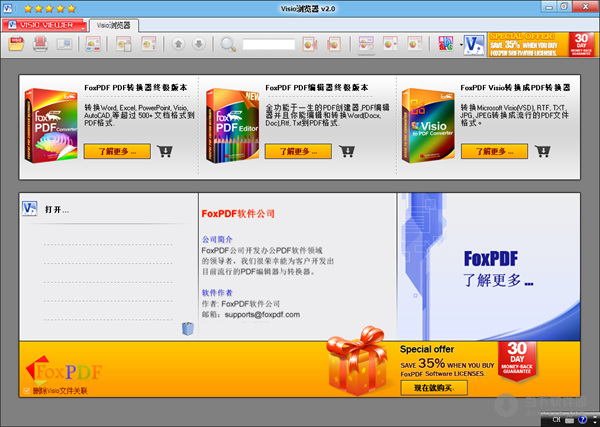This screenshot has width=600, height=427.
Task: Click the CH language indicator in system tray
Action: coord(556,420)
